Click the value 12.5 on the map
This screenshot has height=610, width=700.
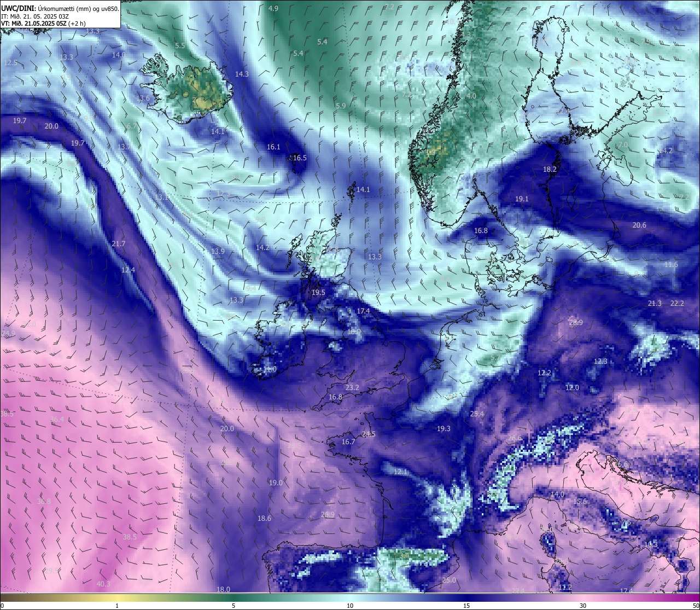(x=10, y=63)
